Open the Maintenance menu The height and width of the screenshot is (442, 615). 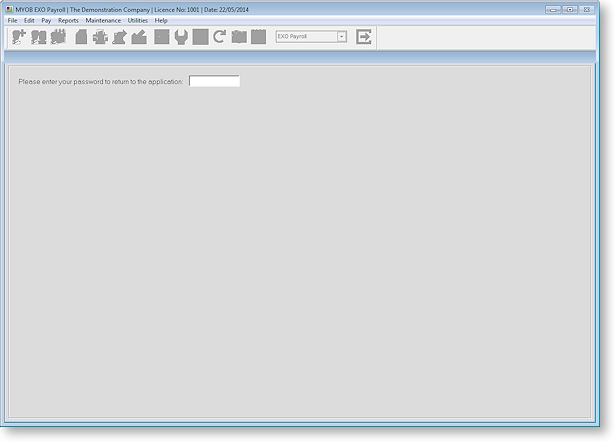click(103, 20)
